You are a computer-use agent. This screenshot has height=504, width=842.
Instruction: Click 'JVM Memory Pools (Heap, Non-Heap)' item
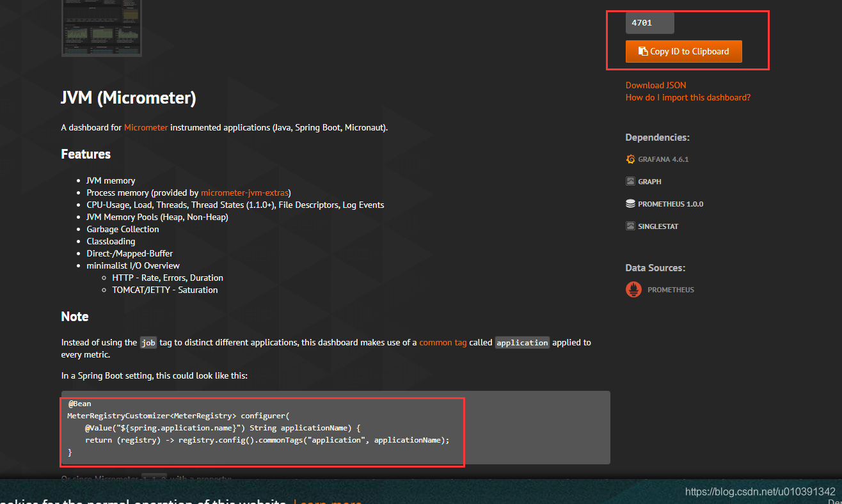[x=157, y=217]
